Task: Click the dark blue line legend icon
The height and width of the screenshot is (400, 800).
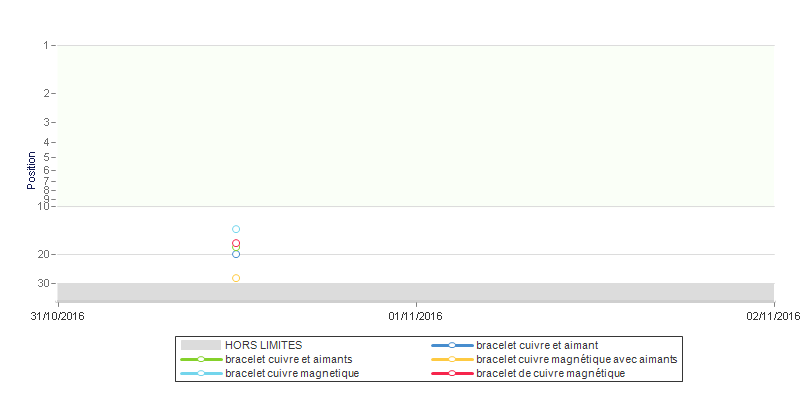Action: tap(452, 345)
